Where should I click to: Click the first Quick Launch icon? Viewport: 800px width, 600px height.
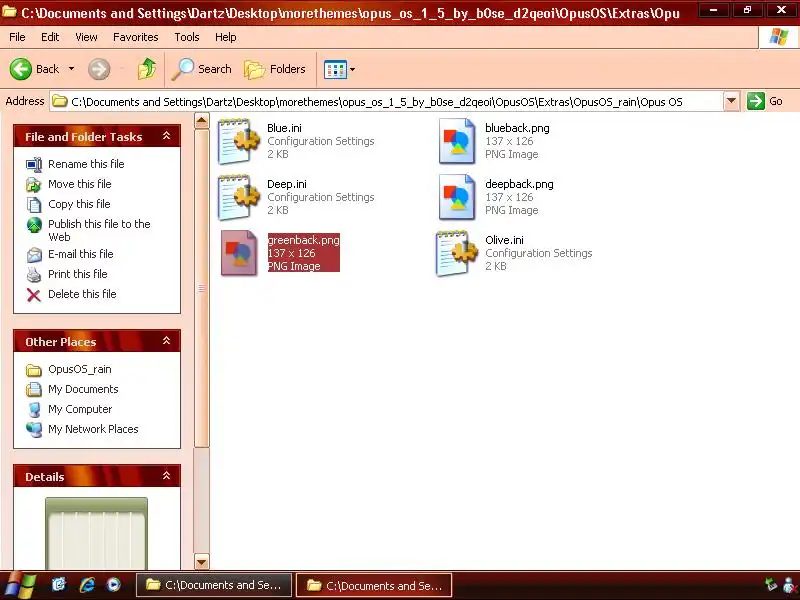point(59,585)
